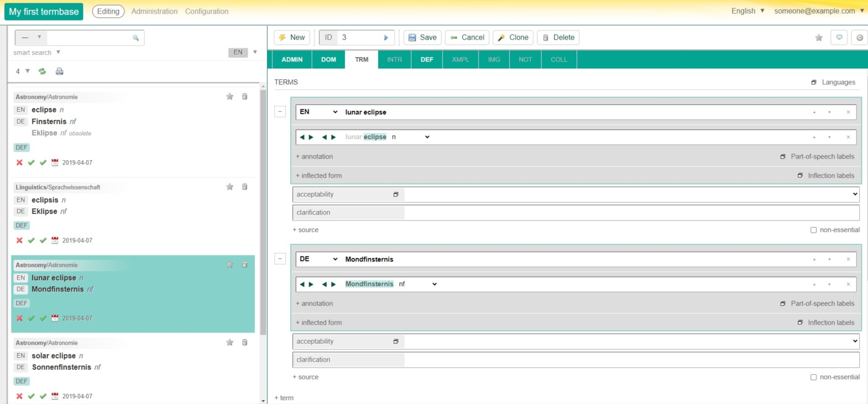Click the search magnifier icon
Viewport: 868px width, 404px height.
(x=136, y=37)
